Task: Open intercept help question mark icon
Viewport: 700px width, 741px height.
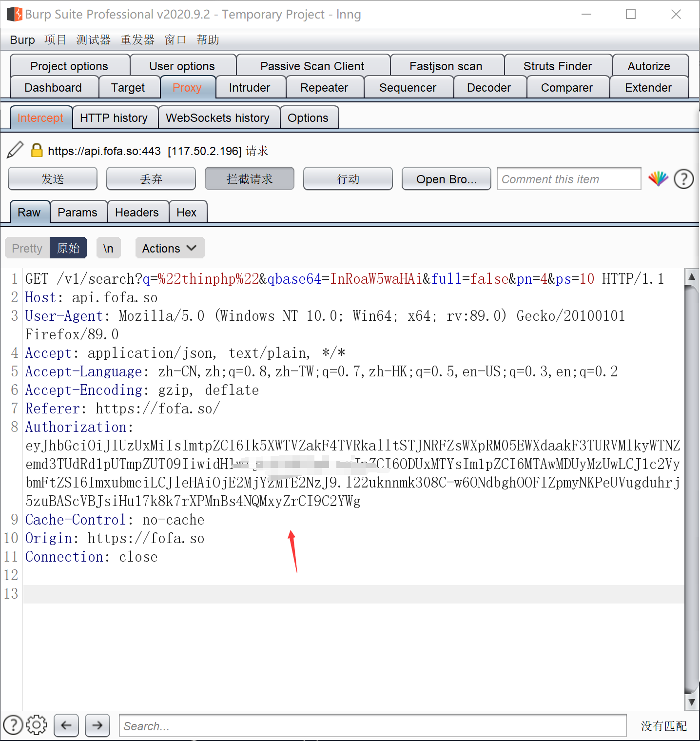Action: (684, 179)
